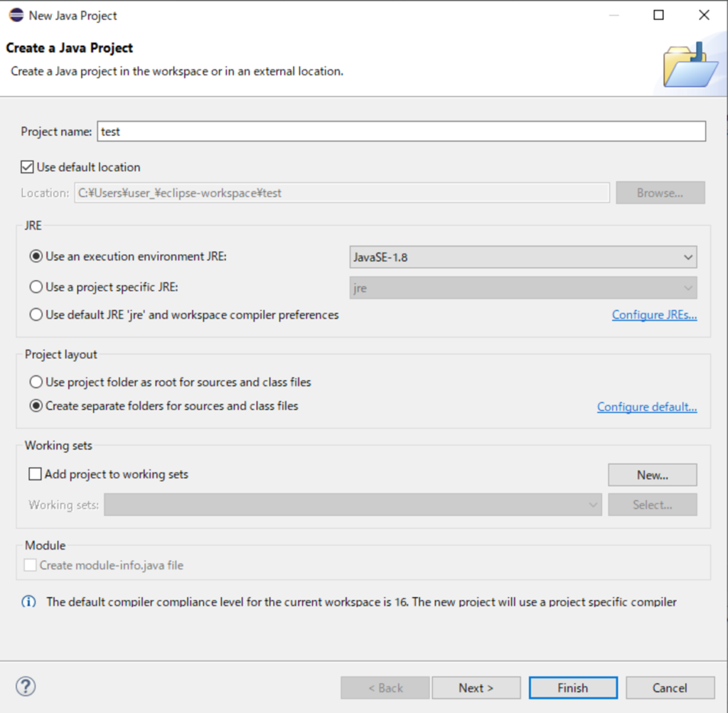Go to the Next wizard page

(476, 687)
